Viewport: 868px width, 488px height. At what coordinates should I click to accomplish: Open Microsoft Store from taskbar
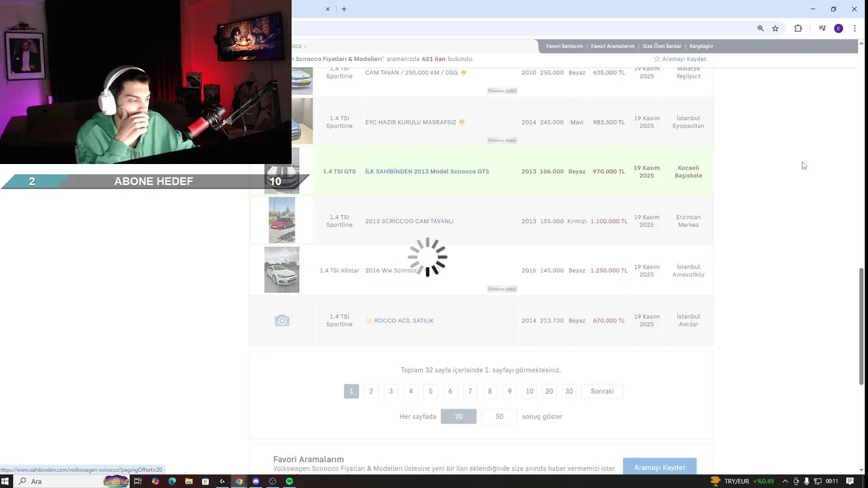click(205, 481)
